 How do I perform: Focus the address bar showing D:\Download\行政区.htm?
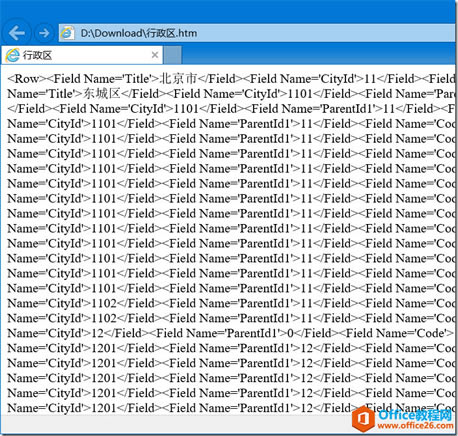257,33
